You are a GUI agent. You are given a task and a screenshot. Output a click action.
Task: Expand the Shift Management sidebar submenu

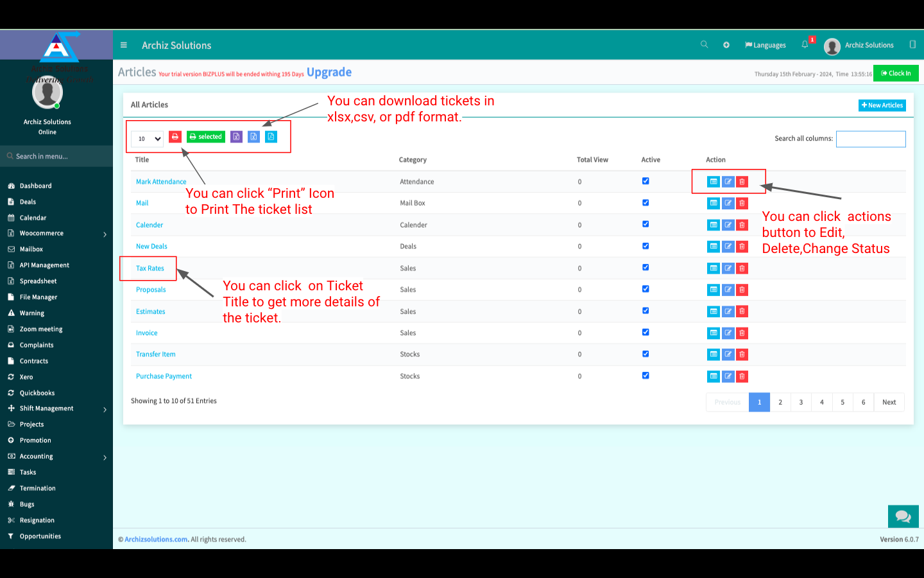[x=105, y=409]
